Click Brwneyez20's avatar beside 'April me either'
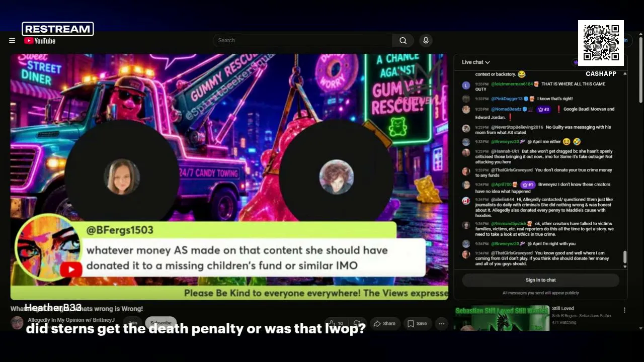 (x=466, y=142)
